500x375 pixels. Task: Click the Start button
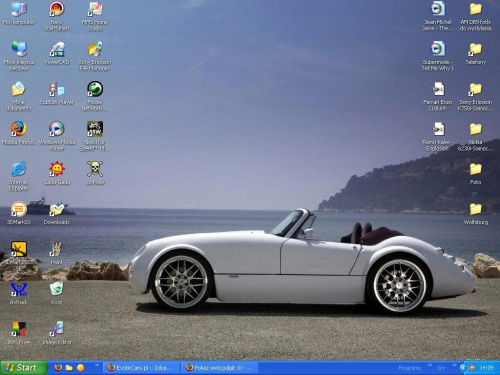coord(23,368)
